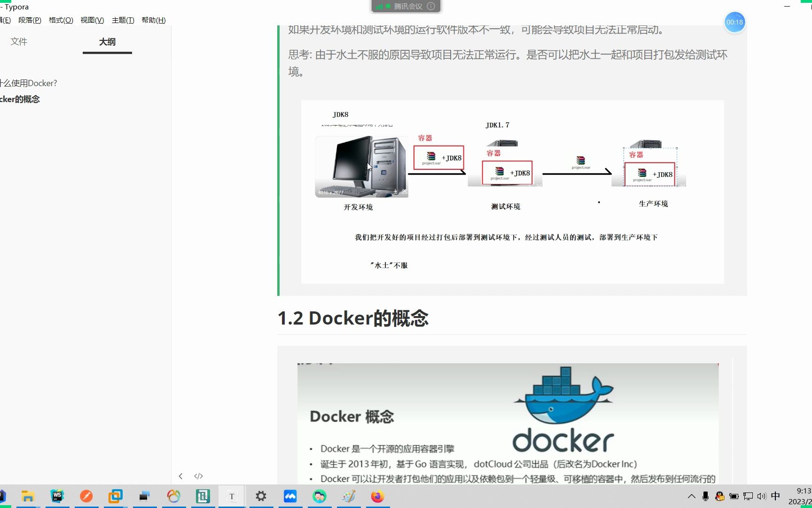Open File Explorer from the taskbar

(28, 496)
